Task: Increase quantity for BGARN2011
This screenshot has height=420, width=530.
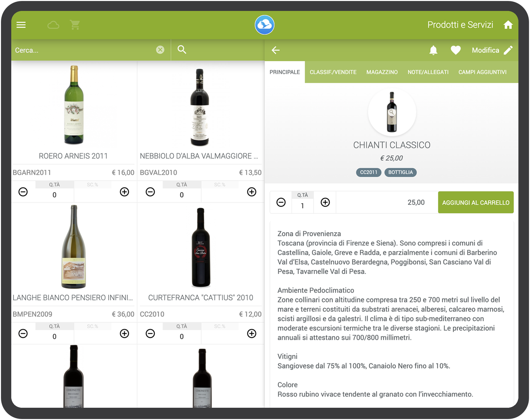Action: point(125,192)
